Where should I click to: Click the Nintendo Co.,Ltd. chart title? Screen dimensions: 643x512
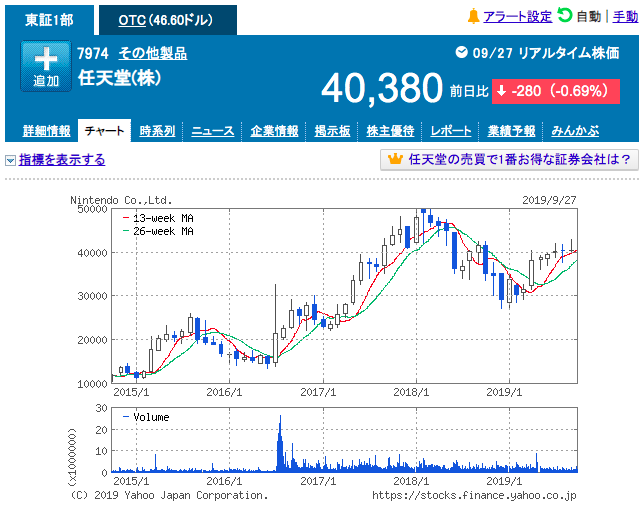[121, 200]
